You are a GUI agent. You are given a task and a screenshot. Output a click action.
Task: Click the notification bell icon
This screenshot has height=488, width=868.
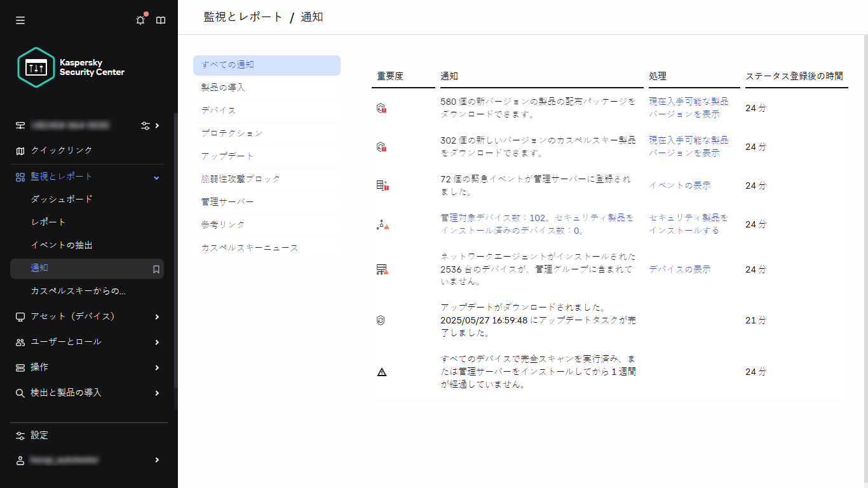(x=140, y=20)
